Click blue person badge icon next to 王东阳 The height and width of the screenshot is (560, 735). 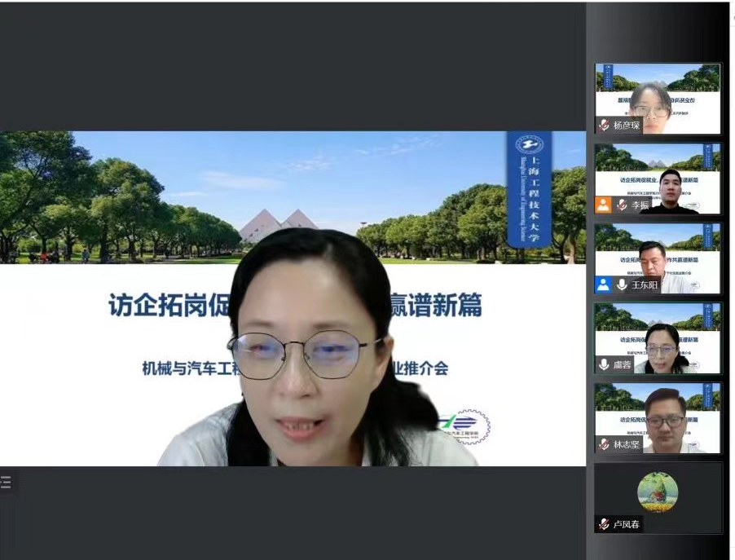[603, 284]
